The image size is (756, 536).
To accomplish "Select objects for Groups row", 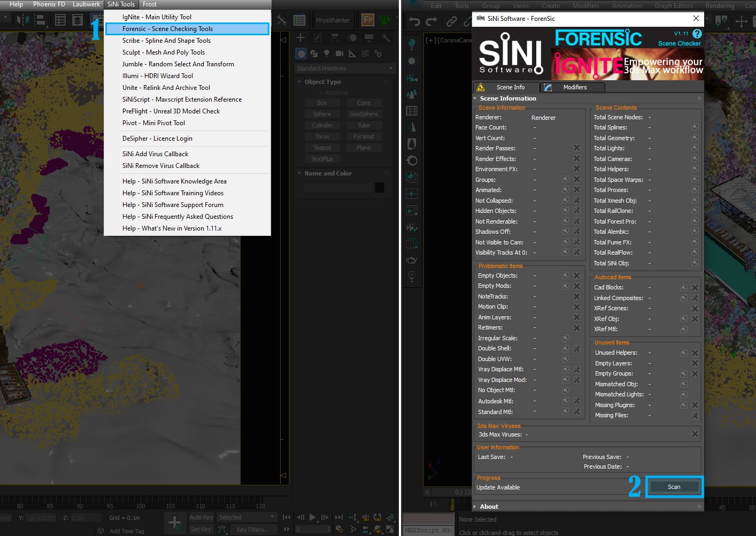I will [x=565, y=180].
